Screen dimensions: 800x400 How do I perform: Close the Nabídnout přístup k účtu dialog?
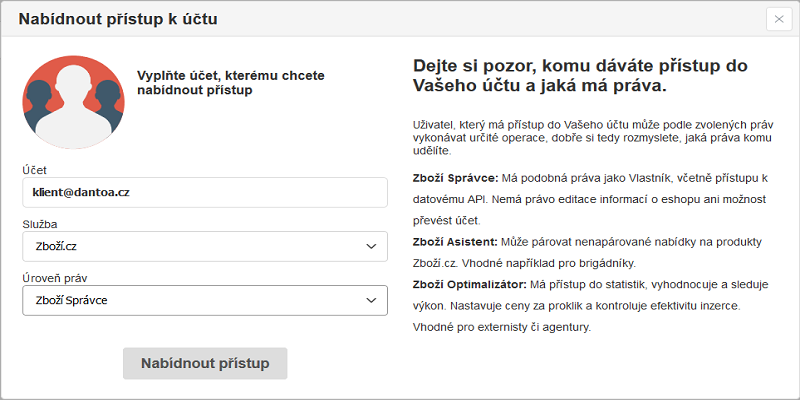780,19
